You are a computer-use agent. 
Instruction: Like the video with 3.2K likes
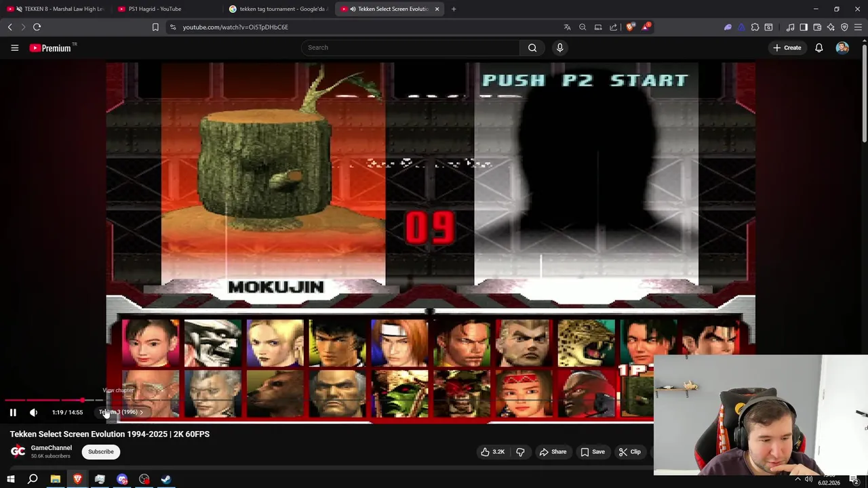click(x=493, y=451)
